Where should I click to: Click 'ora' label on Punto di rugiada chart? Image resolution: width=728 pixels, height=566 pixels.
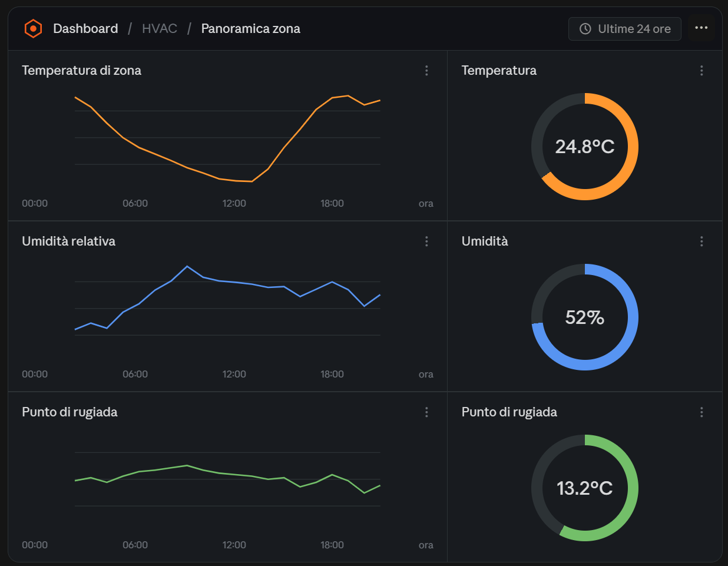(426, 545)
